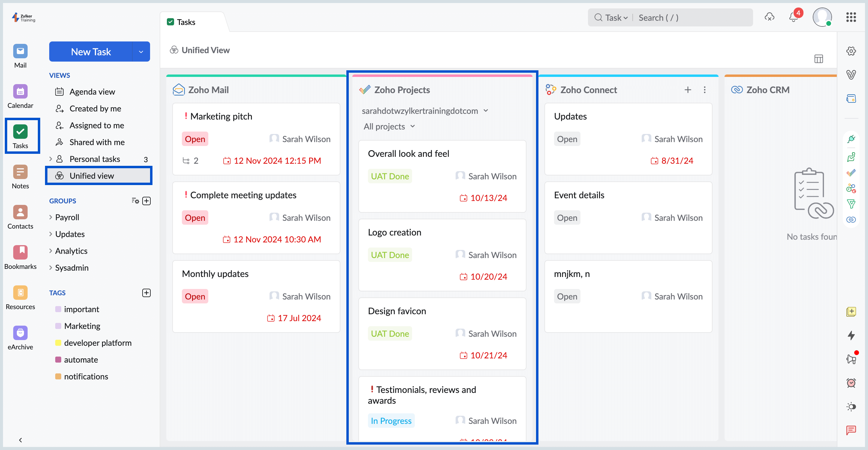Click the notifications bell with badge 4
Image resolution: width=868 pixels, height=450 pixels.
[793, 17]
